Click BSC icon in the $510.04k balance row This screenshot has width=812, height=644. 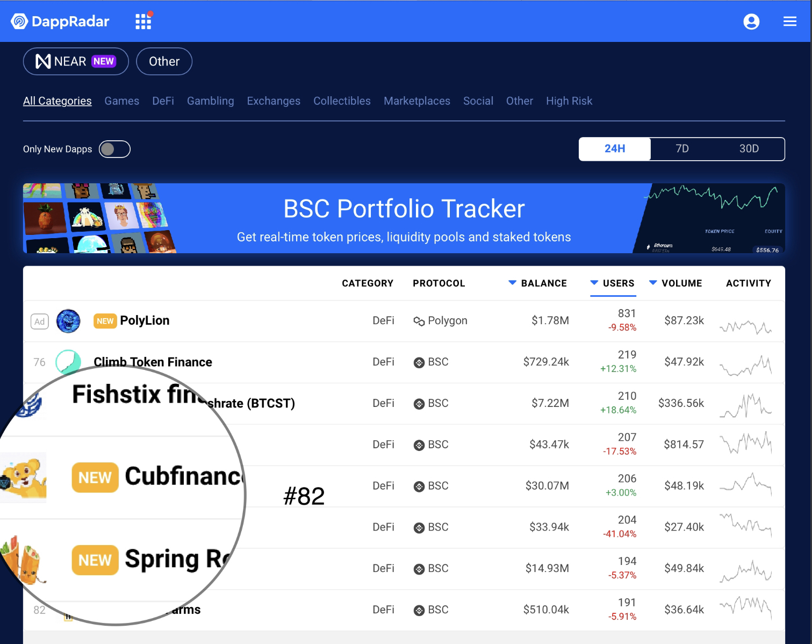(x=419, y=611)
